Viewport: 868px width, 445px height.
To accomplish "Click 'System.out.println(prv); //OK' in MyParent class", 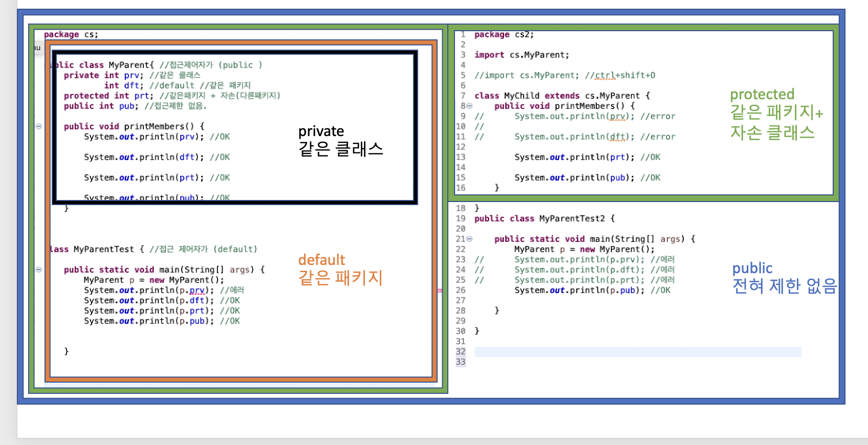I will pos(157,137).
